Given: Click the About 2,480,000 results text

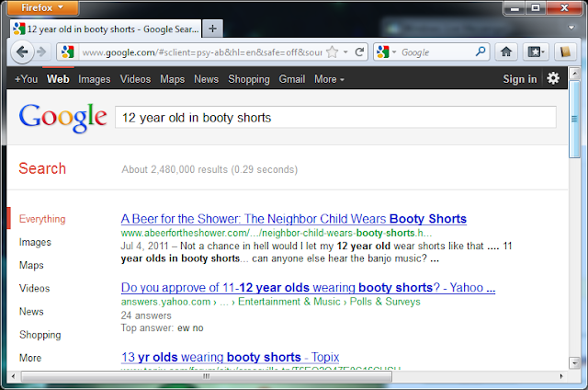Looking at the screenshot, I should [x=209, y=169].
